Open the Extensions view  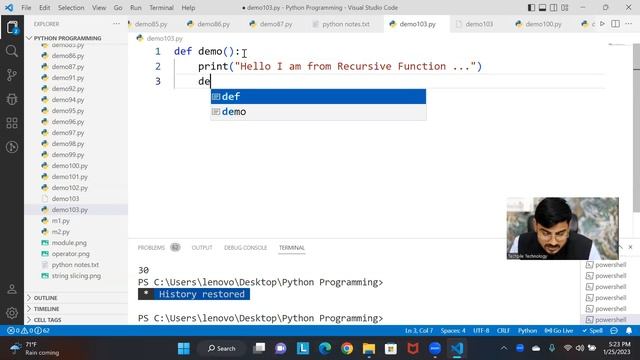(x=12, y=123)
